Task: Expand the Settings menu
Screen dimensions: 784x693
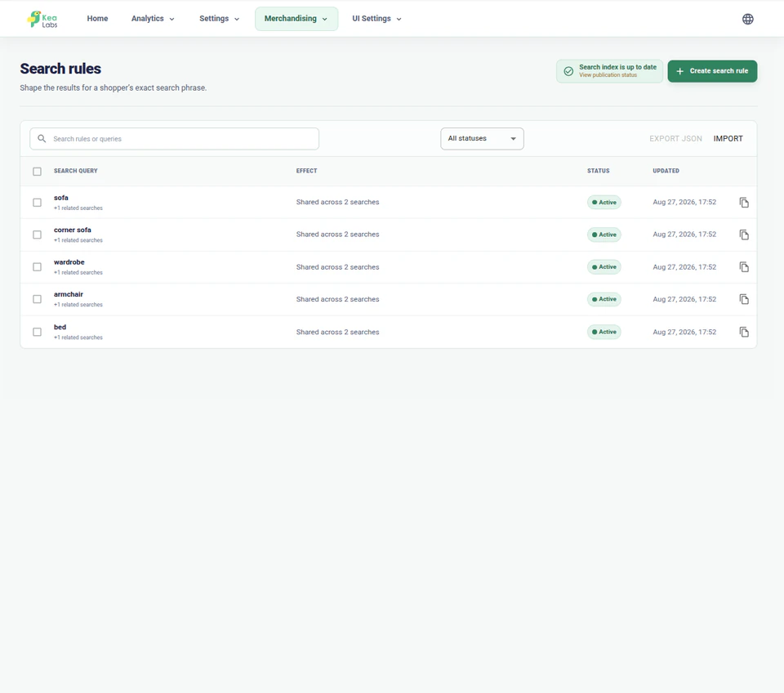Action: (x=219, y=19)
